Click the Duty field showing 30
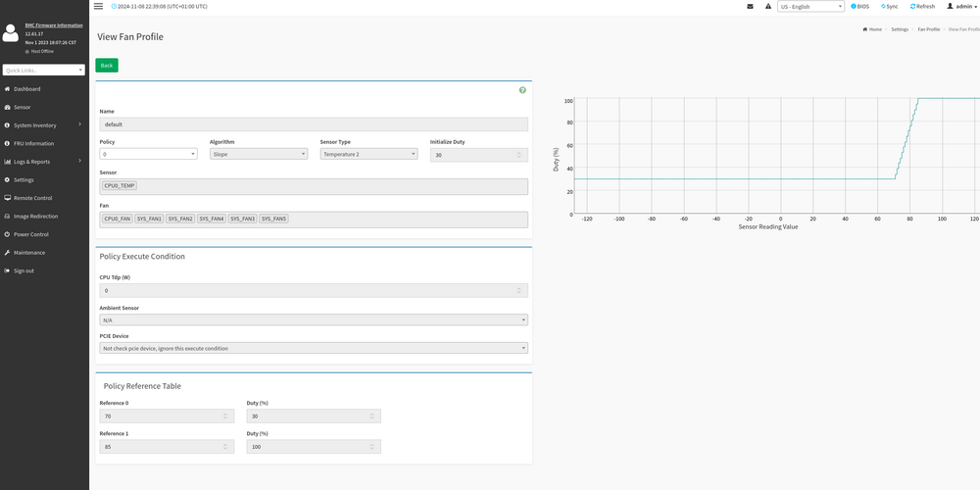Image resolution: width=980 pixels, height=490 pixels. coord(314,416)
